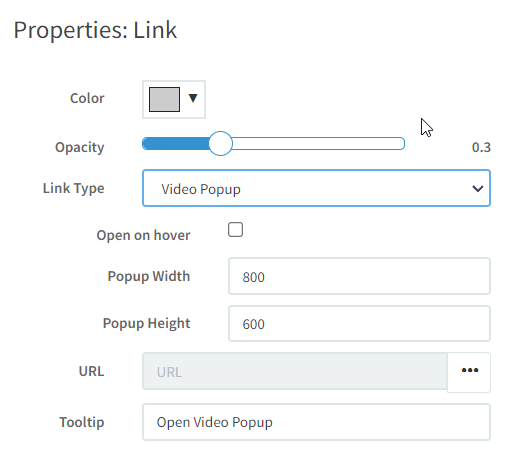Click the chevron arrow in the Link Type box
Image resolution: width=506 pixels, height=451 pixels.
click(x=478, y=189)
